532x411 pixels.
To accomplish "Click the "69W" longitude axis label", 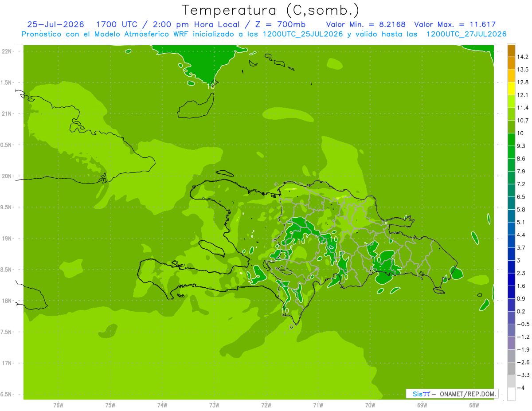I will pos(422,405).
